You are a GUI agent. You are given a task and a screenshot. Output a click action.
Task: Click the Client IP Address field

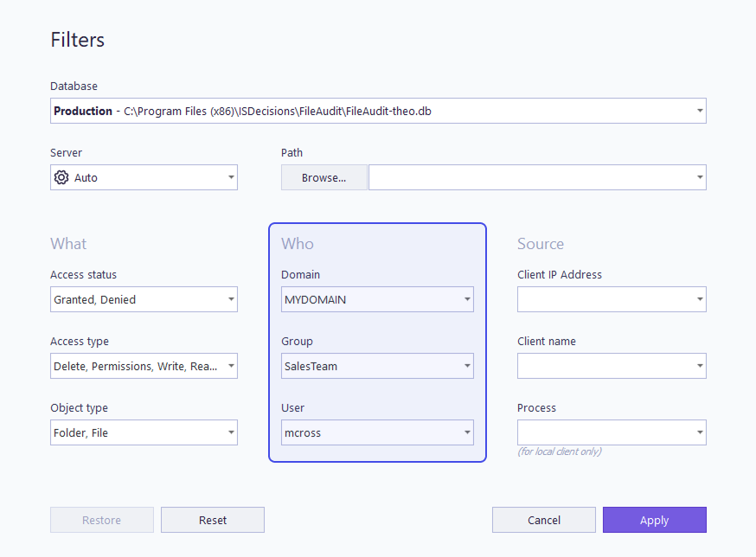tap(612, 299)
